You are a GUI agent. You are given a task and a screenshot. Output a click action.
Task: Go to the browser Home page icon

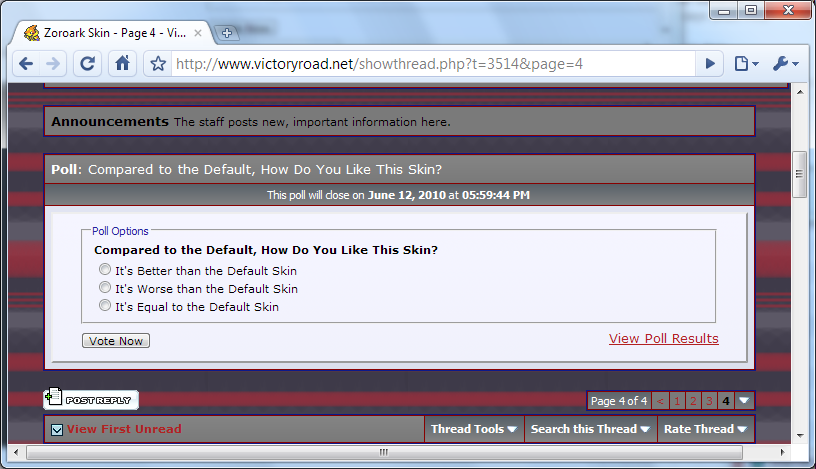click(x=122, y=63)
